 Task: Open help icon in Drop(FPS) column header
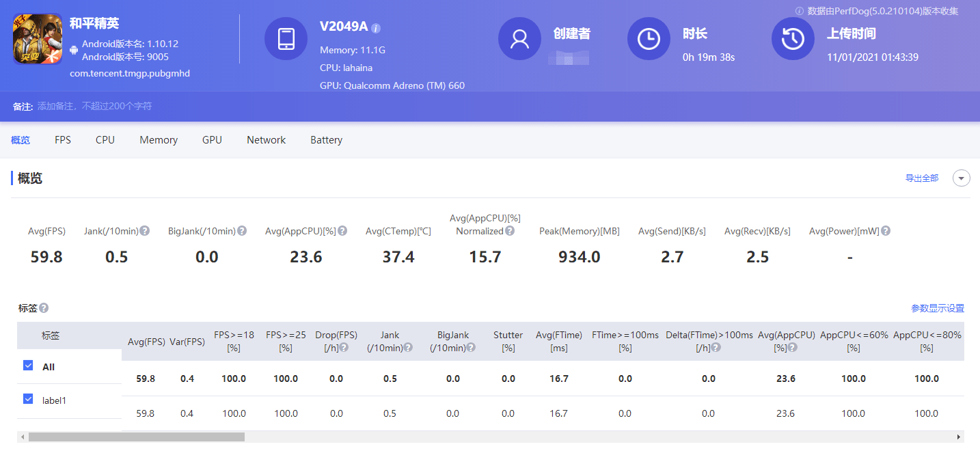coord(344,347)
